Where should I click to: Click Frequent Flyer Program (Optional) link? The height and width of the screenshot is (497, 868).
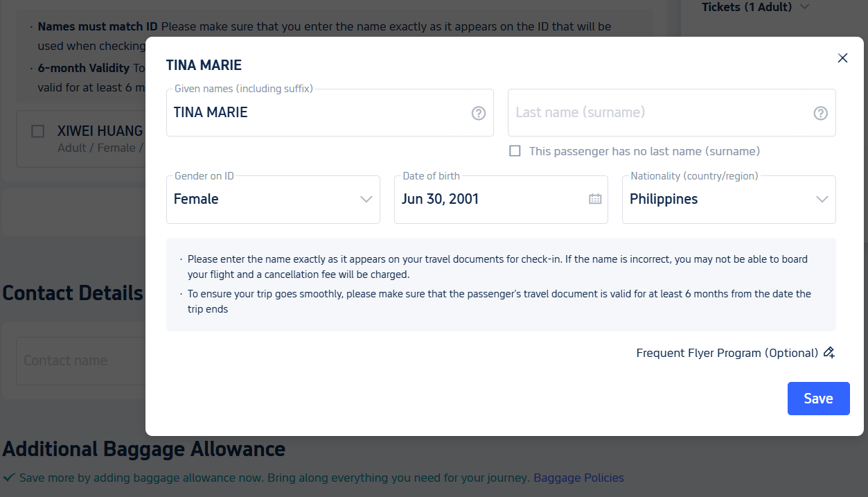(727, 353)
